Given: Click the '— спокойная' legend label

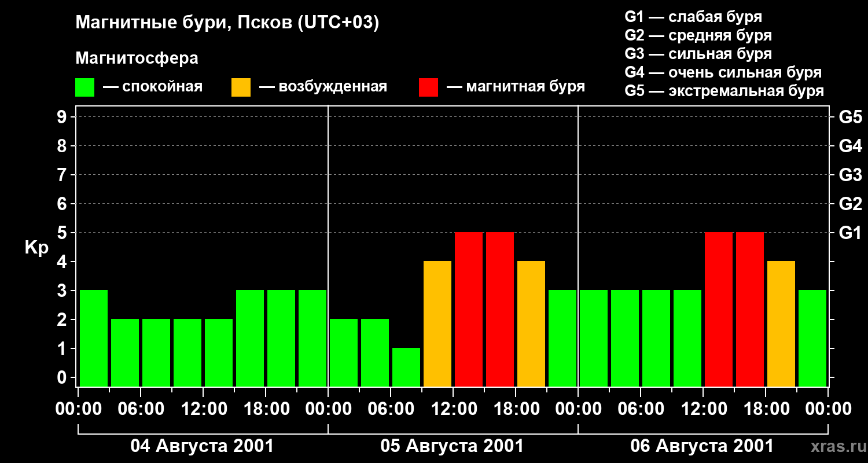Looking at the screenshot, I should point(153,87).
